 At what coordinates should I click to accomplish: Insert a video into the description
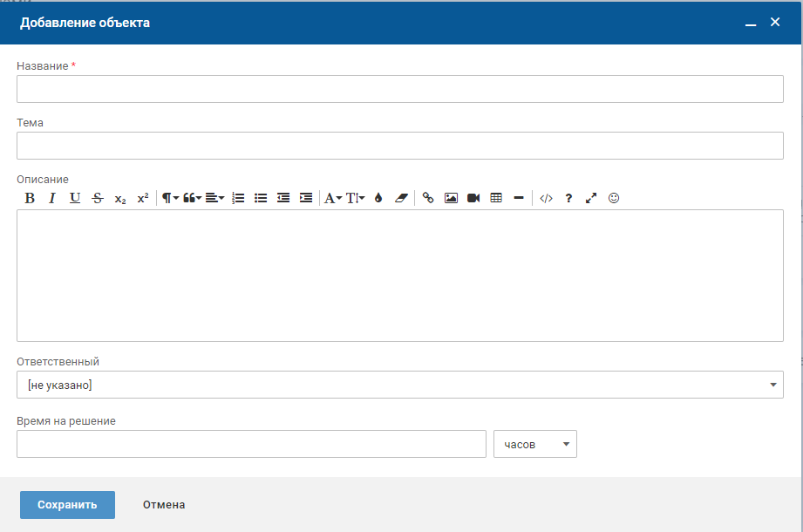click(473, 198)
